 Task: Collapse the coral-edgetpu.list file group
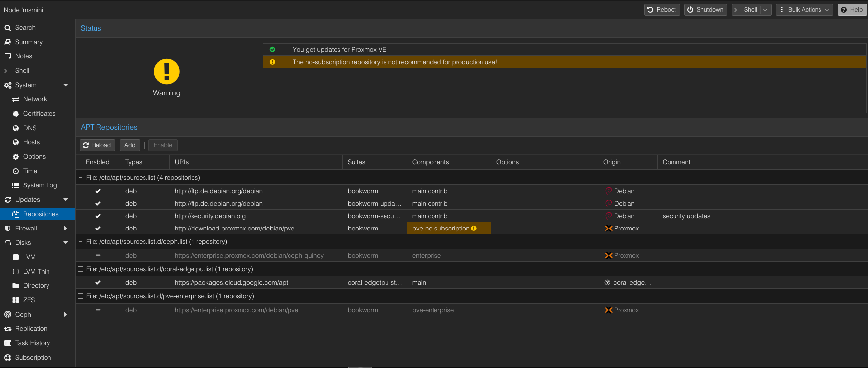coord(80,269)
